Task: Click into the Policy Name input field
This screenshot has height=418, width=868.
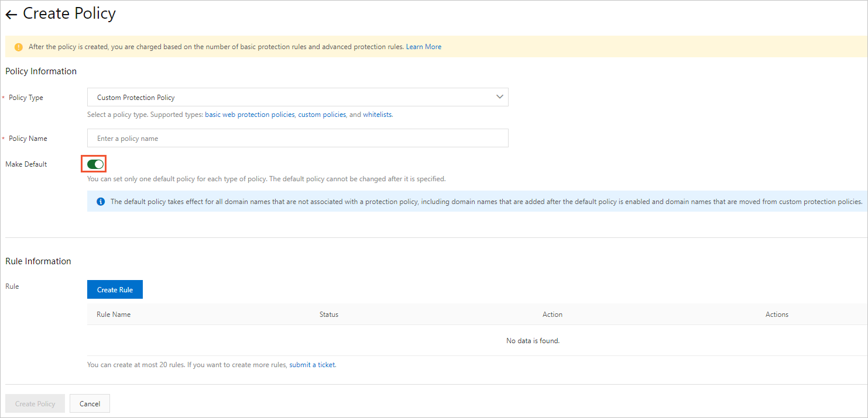Action: pyautogui.click(x=297, y=139)
